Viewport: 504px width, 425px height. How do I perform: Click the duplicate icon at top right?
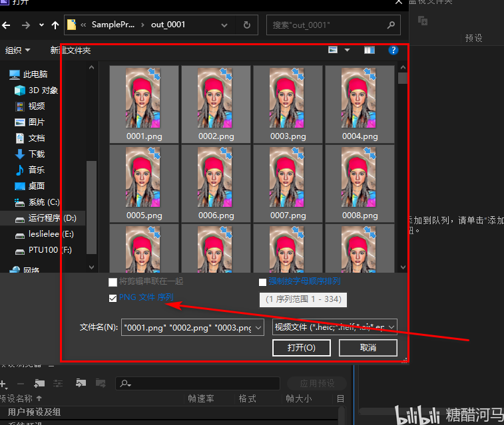423,21
